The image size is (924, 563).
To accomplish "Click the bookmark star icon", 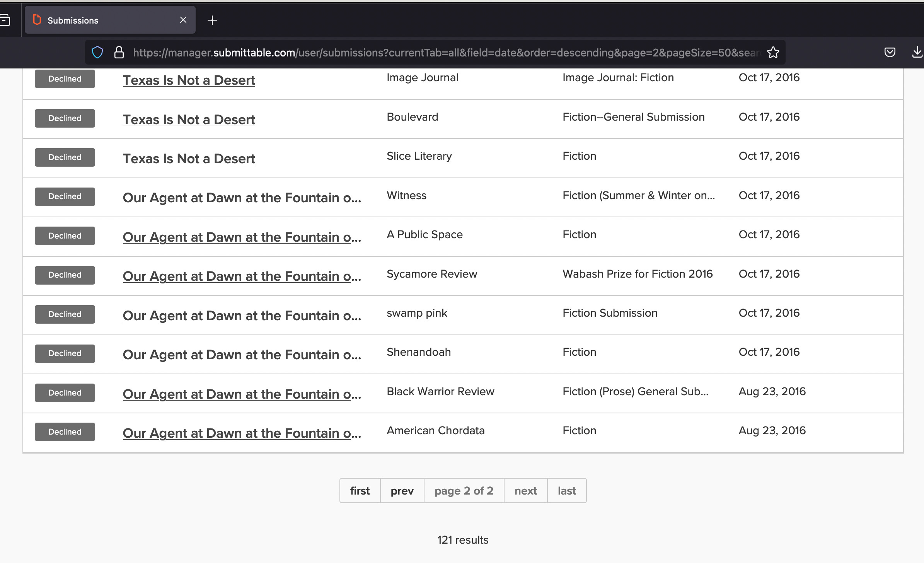I will tap(773, 52).
